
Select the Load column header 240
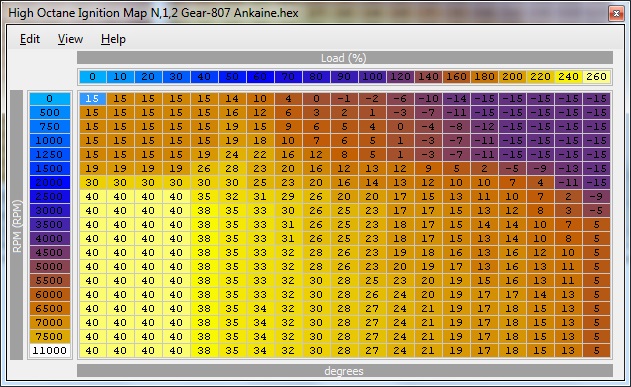pos(568,76)
